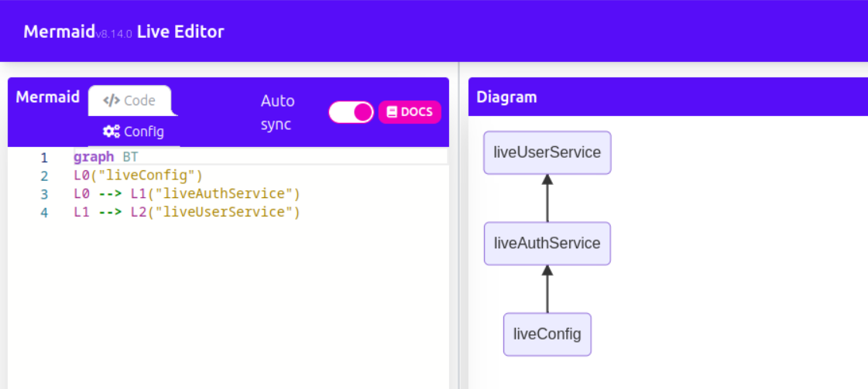
Task: Select the liveUserService node in diagram
Action: click(x=547, y=152)
